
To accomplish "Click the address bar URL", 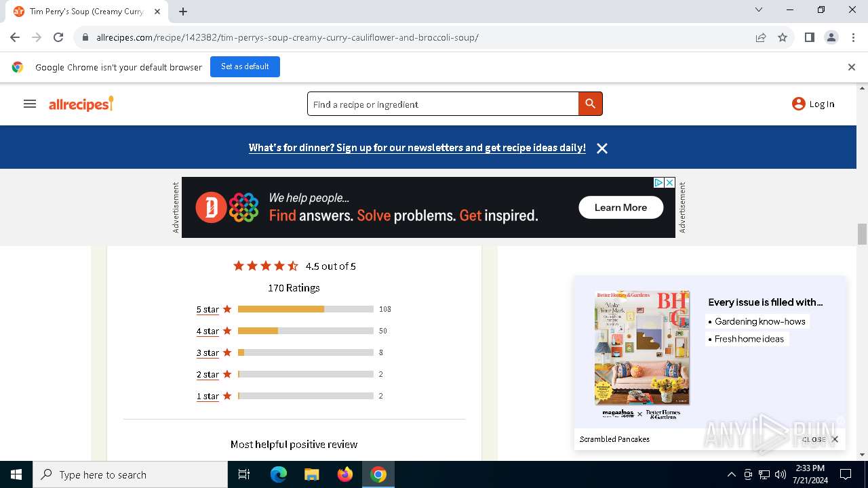I will 288,37.
